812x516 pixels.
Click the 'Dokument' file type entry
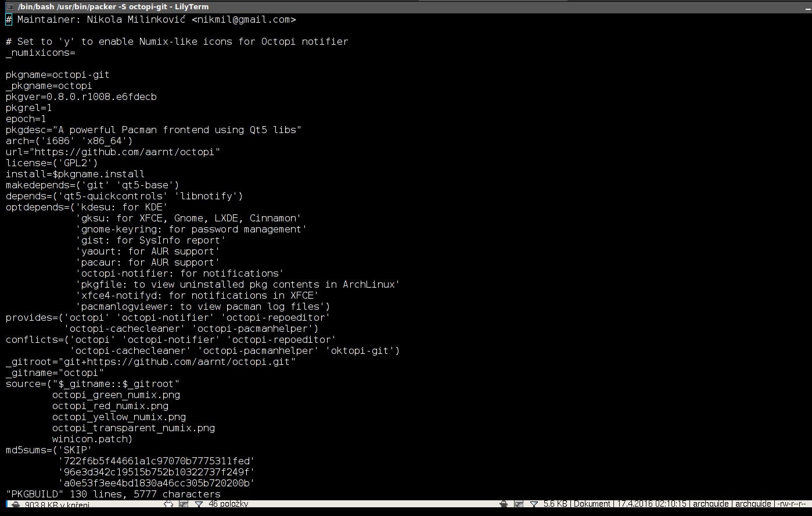[x=592, y=504]
